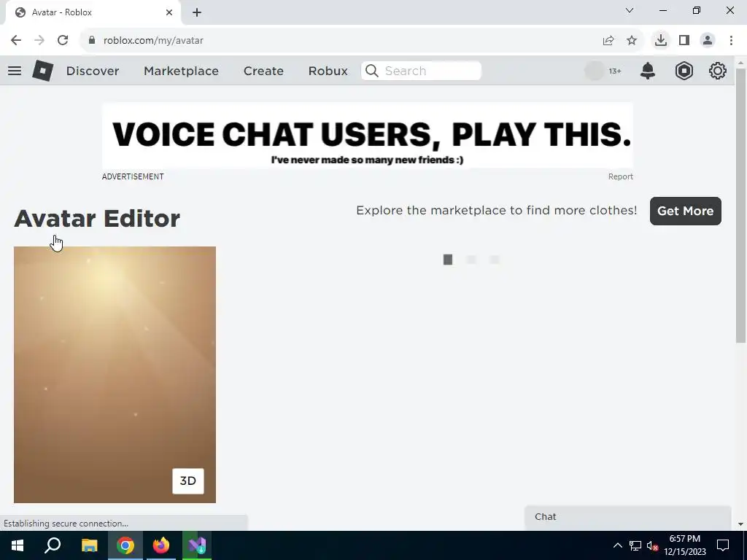
Task: Click the 13+ age label
Action: [x=615, y=71]
